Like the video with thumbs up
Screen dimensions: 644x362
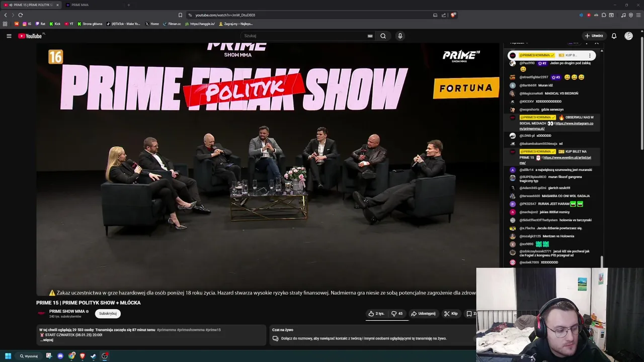(376, 313)
